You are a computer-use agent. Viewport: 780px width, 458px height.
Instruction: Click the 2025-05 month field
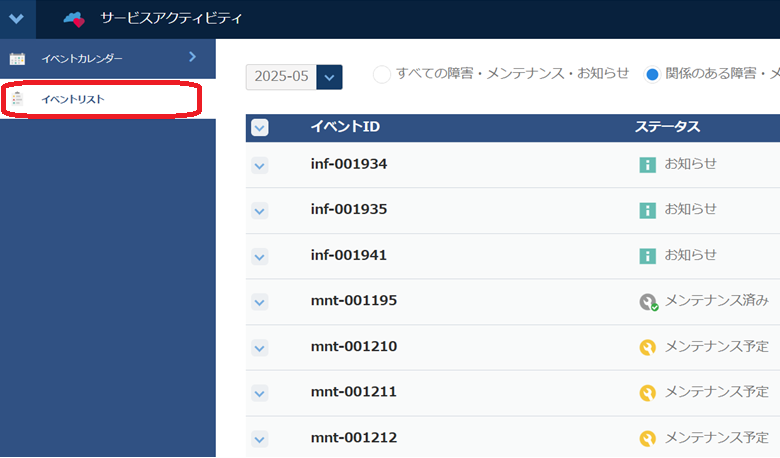click(281, 77)
